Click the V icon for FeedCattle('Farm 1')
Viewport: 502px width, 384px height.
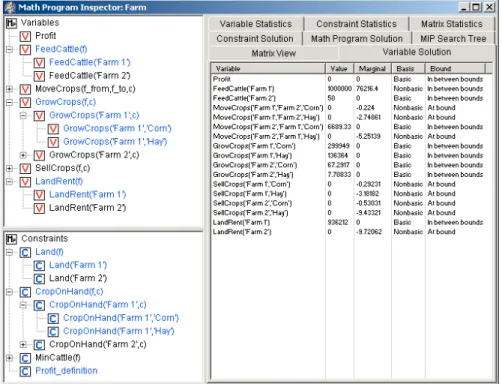point(39,63)
